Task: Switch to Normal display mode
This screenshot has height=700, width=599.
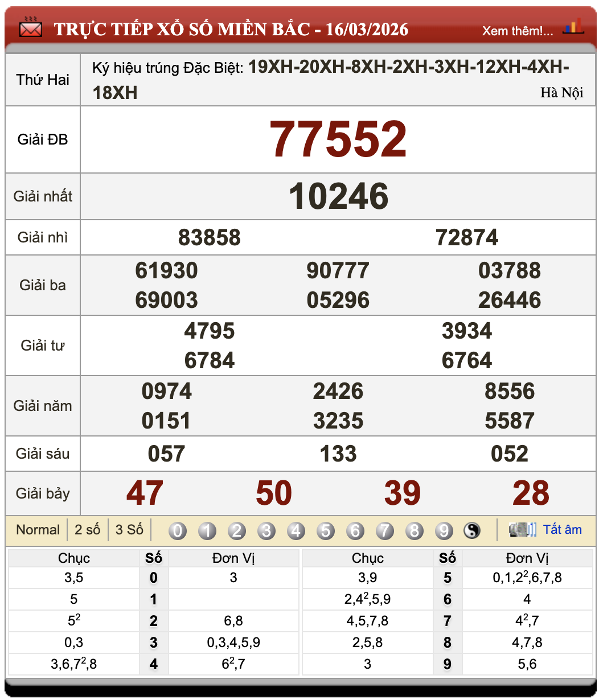Action: click(x=38, y=530)
